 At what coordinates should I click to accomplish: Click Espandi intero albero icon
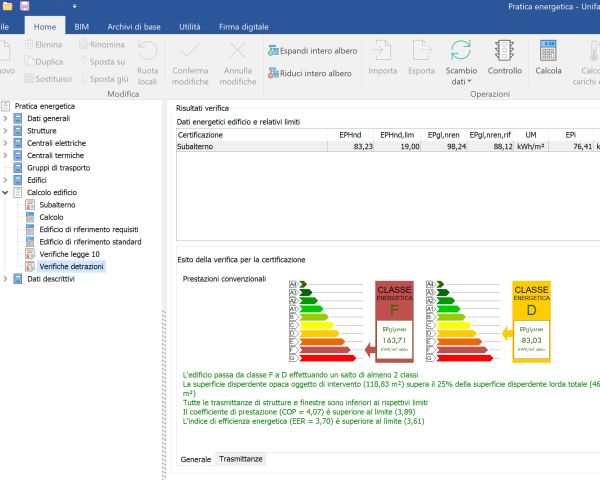(x=274, y=49)
